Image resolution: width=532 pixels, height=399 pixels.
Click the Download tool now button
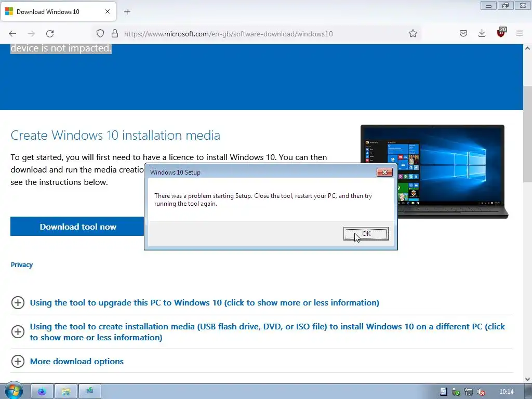click(78, 227)
